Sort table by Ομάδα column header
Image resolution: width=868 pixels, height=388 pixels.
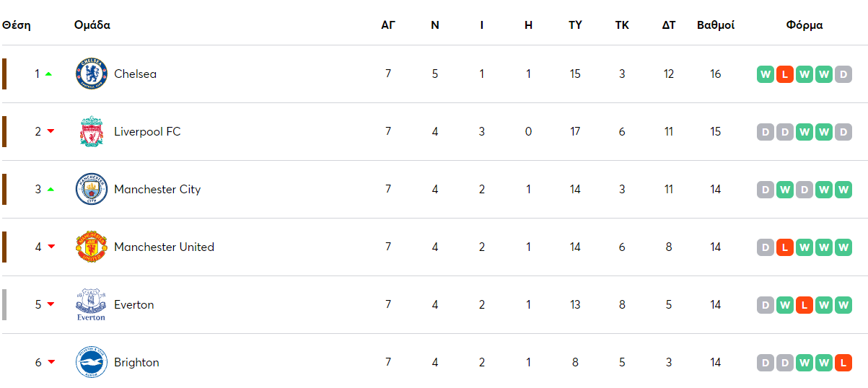pos(92,25)
